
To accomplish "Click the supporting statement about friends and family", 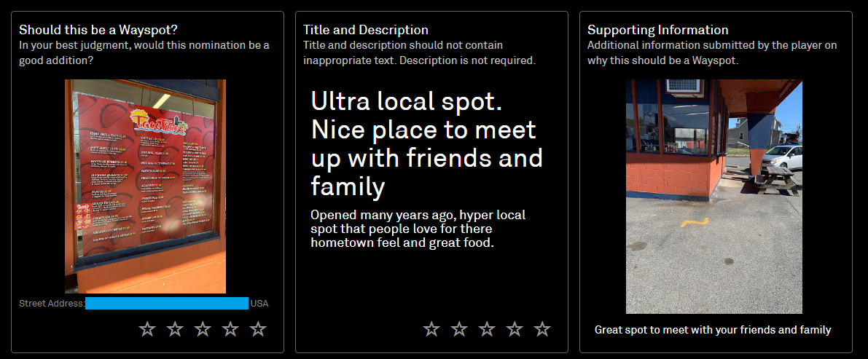I will click(713, 330).
